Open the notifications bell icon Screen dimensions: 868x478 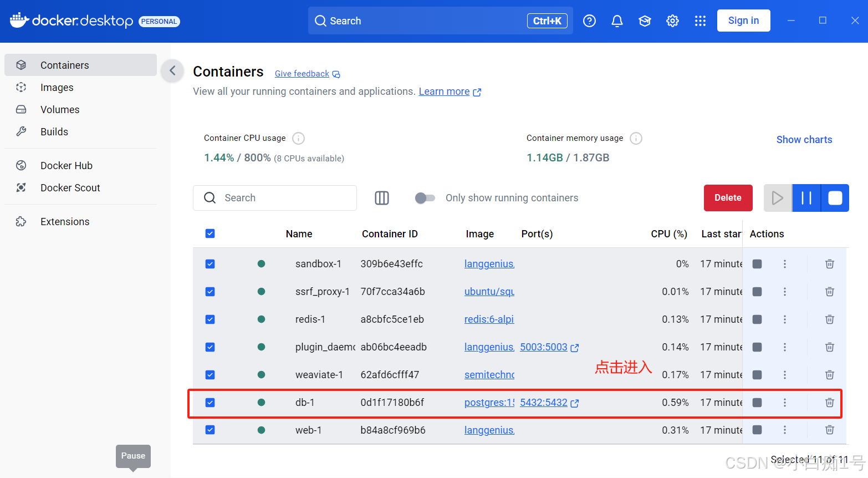click(617, 21)
